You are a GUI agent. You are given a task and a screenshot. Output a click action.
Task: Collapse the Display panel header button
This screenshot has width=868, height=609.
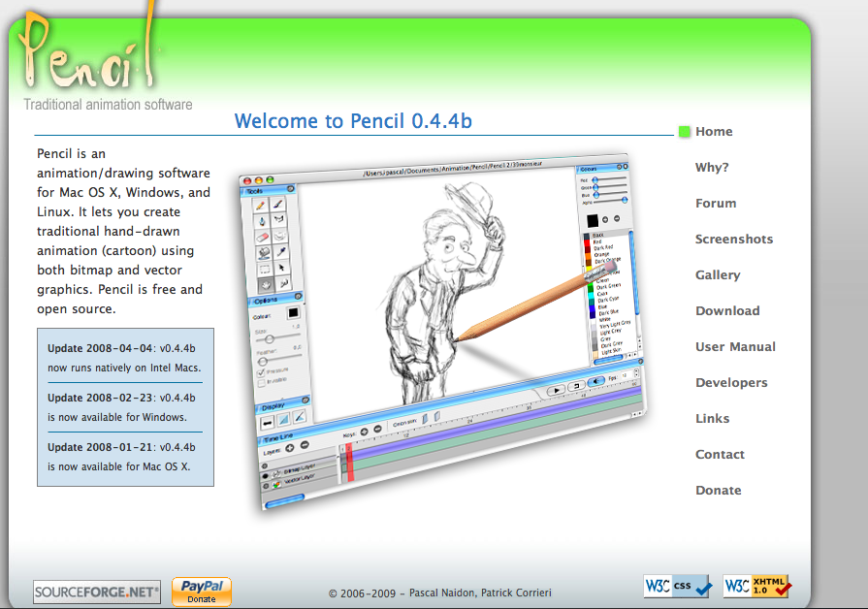point(305,401)
